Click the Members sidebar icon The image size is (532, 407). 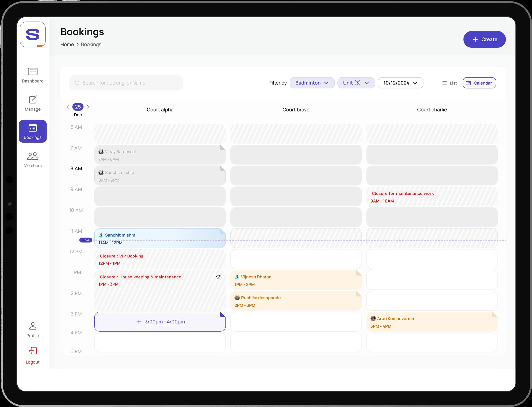[x=33, y=156]
